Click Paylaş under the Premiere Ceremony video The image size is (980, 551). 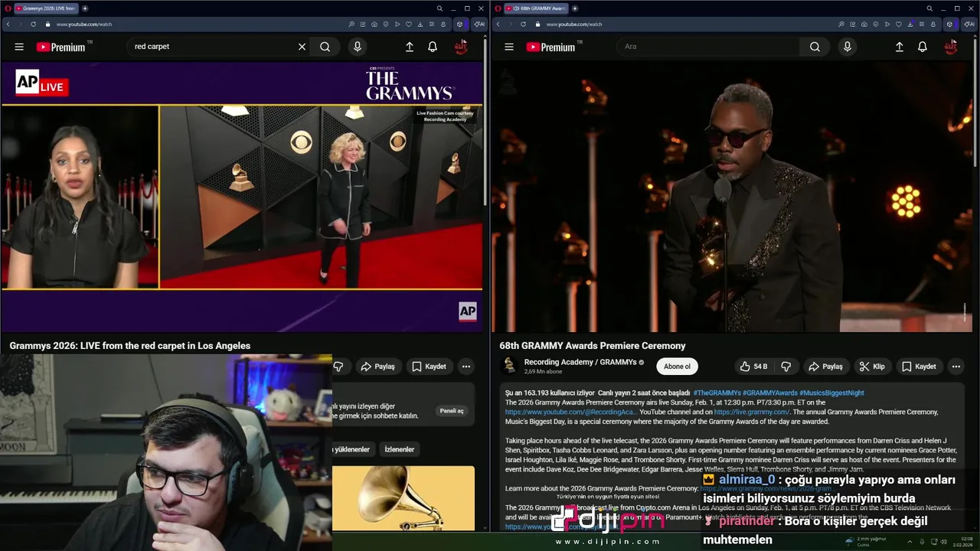[825, 367]
